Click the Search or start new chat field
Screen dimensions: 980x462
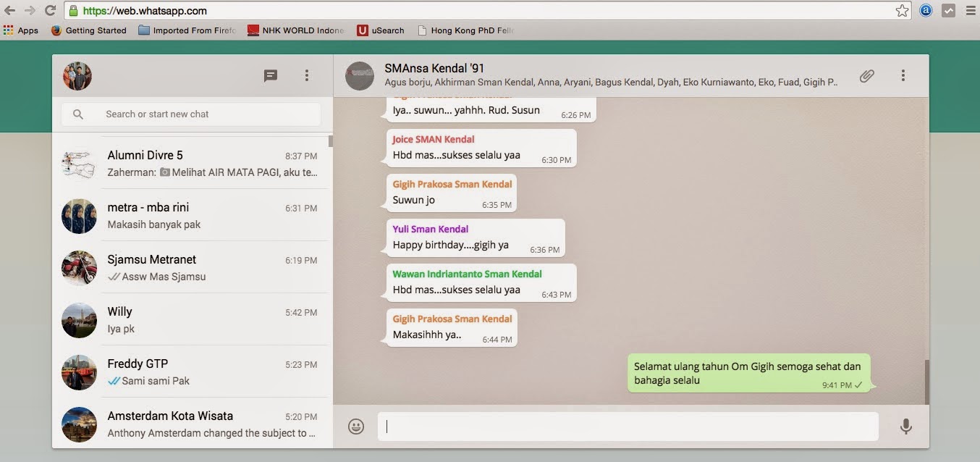[191, 114]
